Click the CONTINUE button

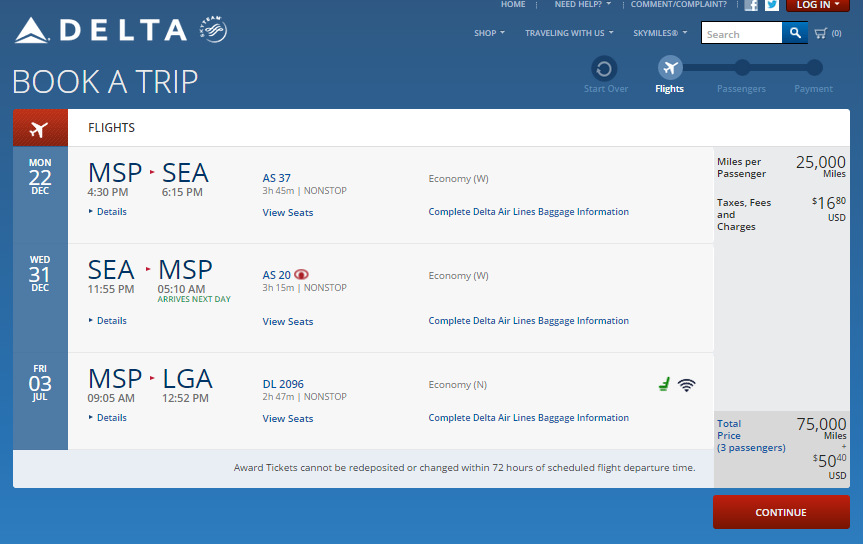781,512
